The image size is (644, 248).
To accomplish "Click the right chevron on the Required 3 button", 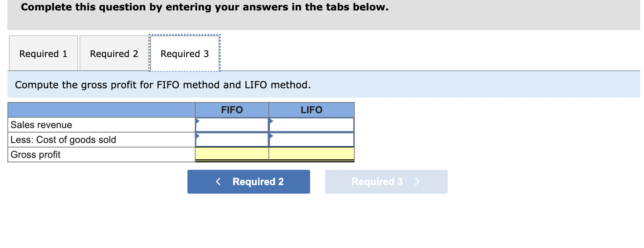I will click(x=417, y=182).
